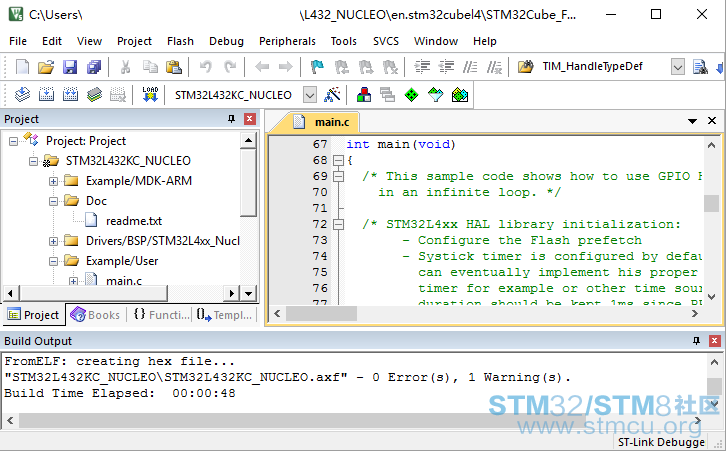Unindent selected lines icon
This screenshot has width=726, height=451.
(x=446, y=67)
